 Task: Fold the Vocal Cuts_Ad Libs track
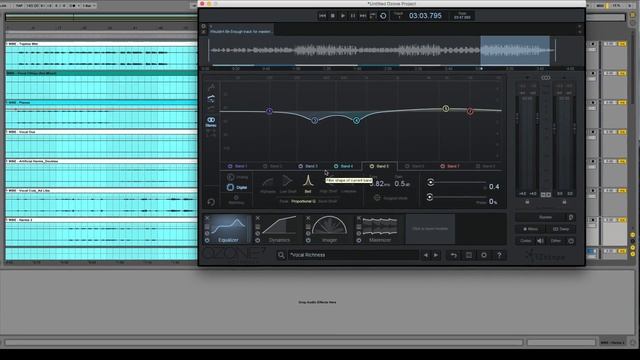pos(7,191)
